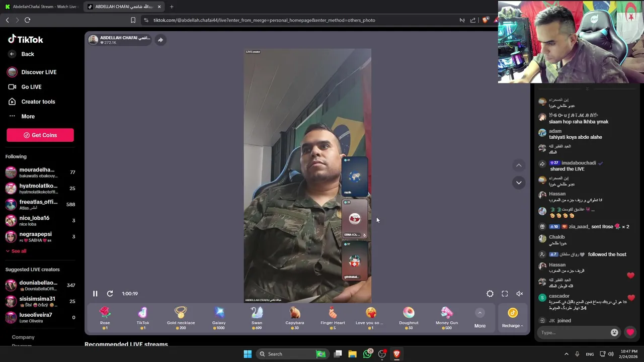
Task: Open sisisimsima31 suggested LIVE creator
Action: (40, 301)
